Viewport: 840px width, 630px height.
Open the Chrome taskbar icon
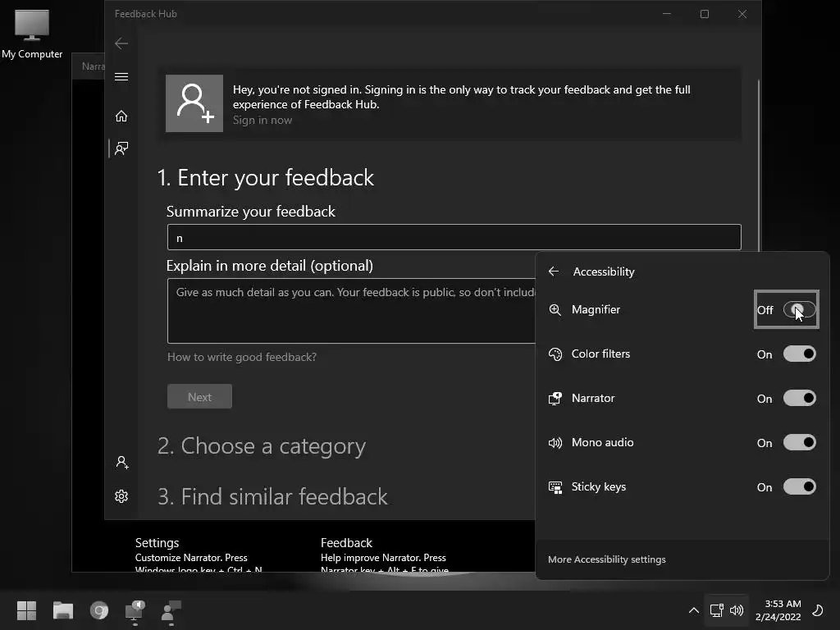[99, 610]
